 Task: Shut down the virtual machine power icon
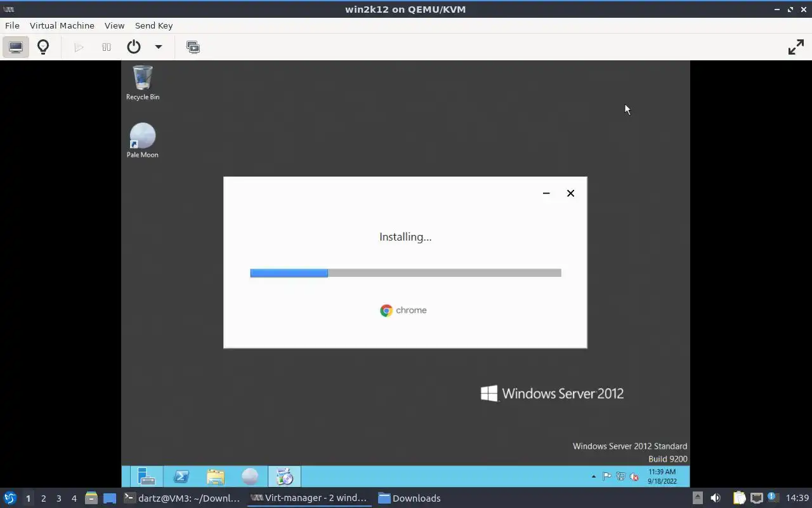tap(133, 47)
